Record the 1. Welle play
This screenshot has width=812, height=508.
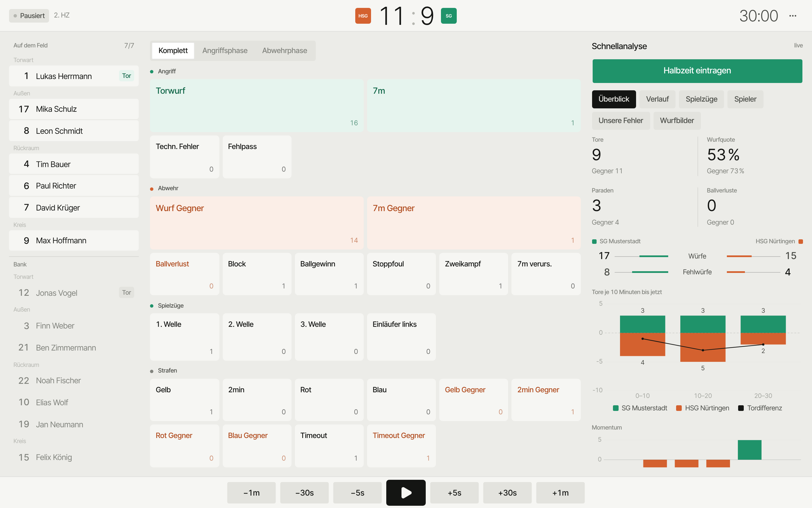185,337
